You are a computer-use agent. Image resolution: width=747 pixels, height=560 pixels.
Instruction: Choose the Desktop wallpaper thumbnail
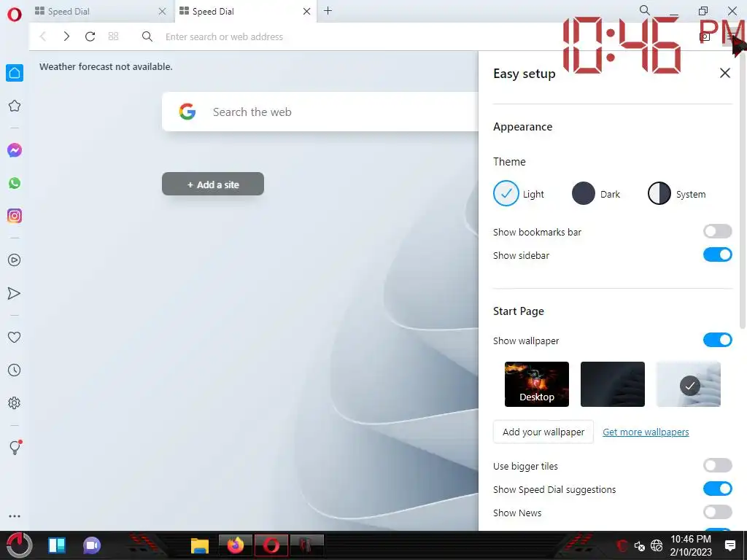pyautogui.click(x=537, y=384)
